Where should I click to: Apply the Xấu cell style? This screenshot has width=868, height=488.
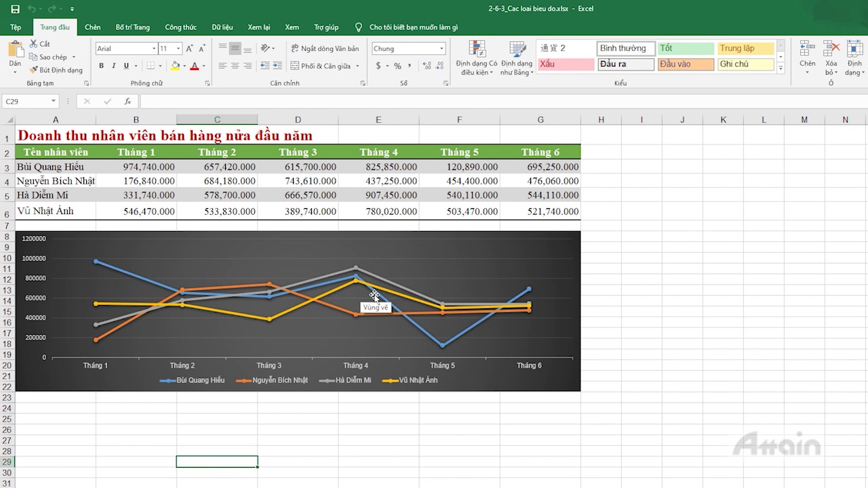click(566, 64)
